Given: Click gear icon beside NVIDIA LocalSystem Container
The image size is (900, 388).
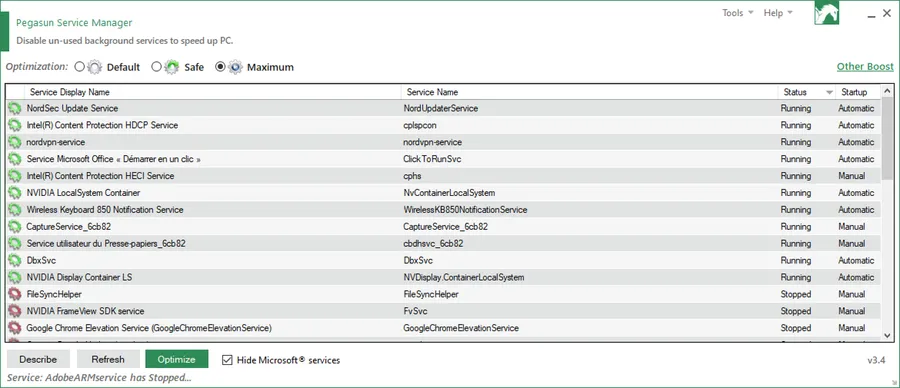Looking at the screenshot, I should (x=14, y=193).
